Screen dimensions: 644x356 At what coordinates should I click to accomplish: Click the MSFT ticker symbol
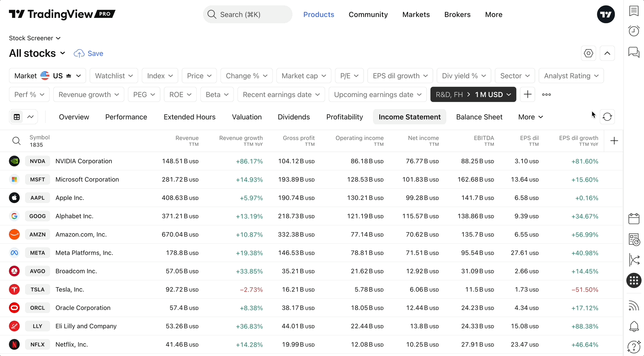[x=38, y=179]
